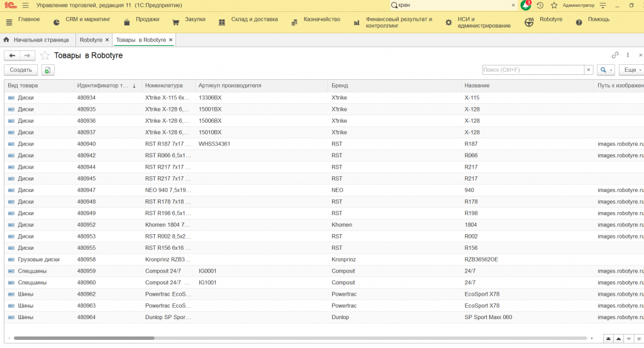Viewport: 644px width, 348px height.
Task: Open form options three-dots icon
Action: [628, 55]
